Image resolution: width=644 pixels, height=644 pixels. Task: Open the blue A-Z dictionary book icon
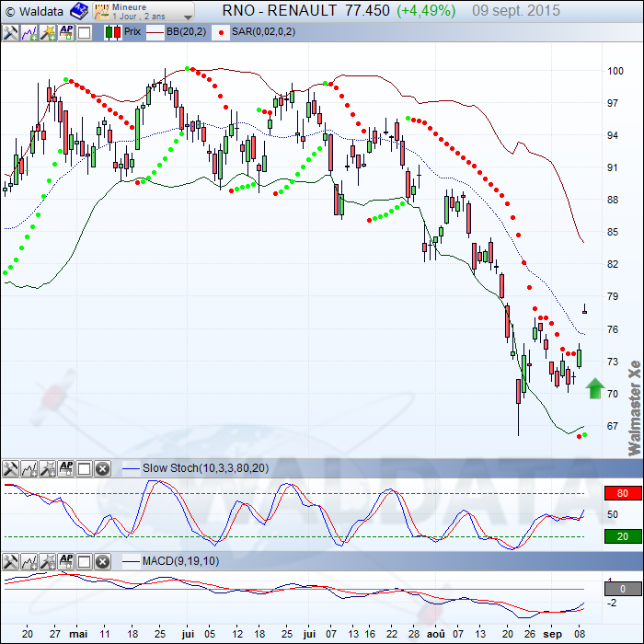pyautogui.click(x=79, y=11)
